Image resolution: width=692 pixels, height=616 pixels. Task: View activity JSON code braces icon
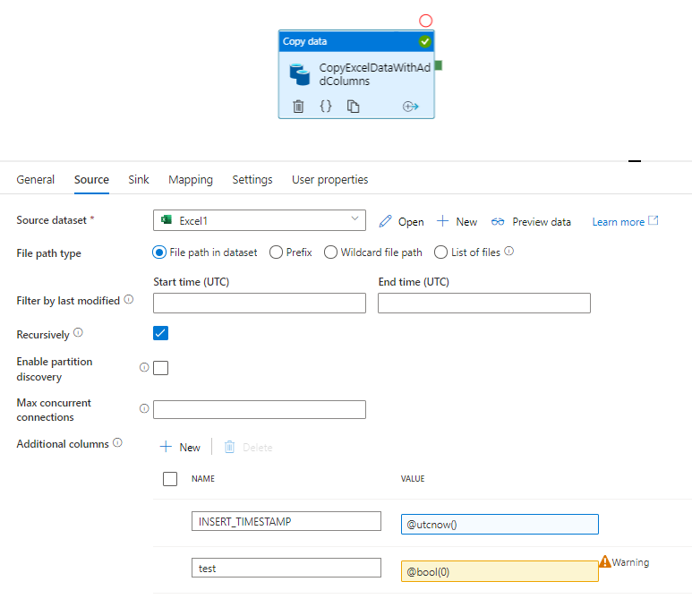(326, 106)
